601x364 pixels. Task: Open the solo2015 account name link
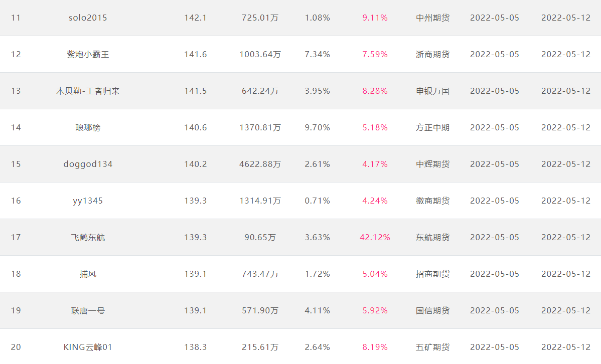(88, 18)
